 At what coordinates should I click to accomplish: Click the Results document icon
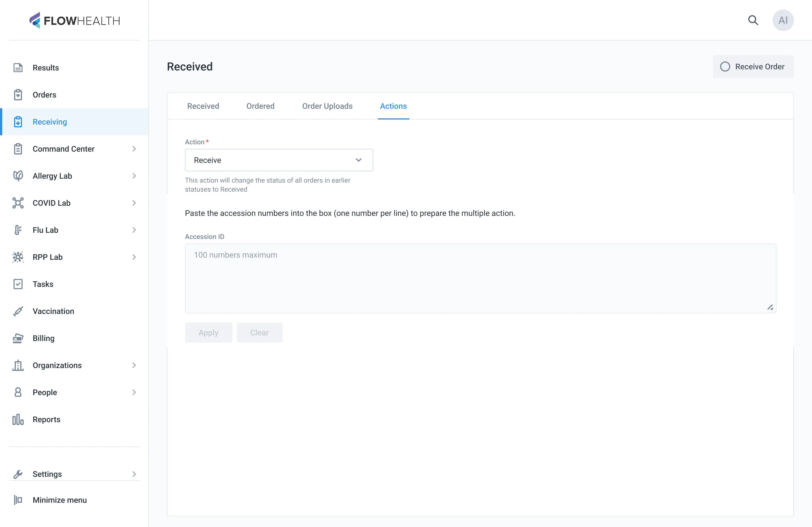pos(18,68)
